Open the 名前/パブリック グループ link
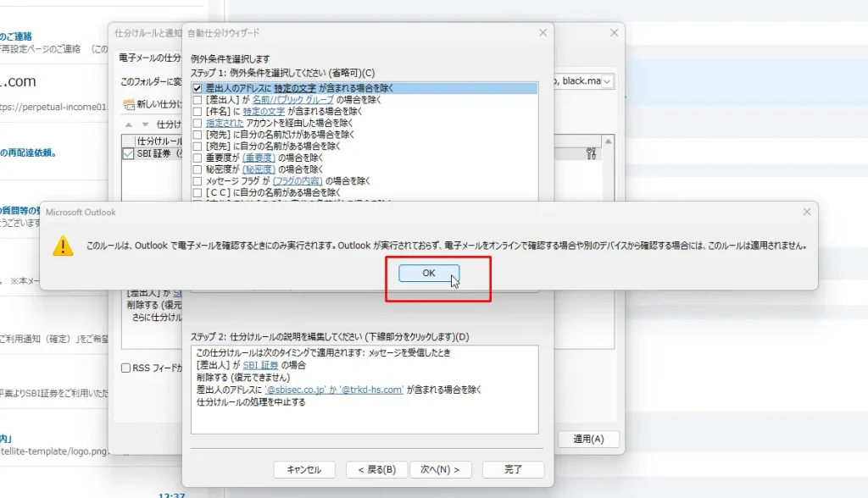The image size is (868, 498). coord(292,100)
